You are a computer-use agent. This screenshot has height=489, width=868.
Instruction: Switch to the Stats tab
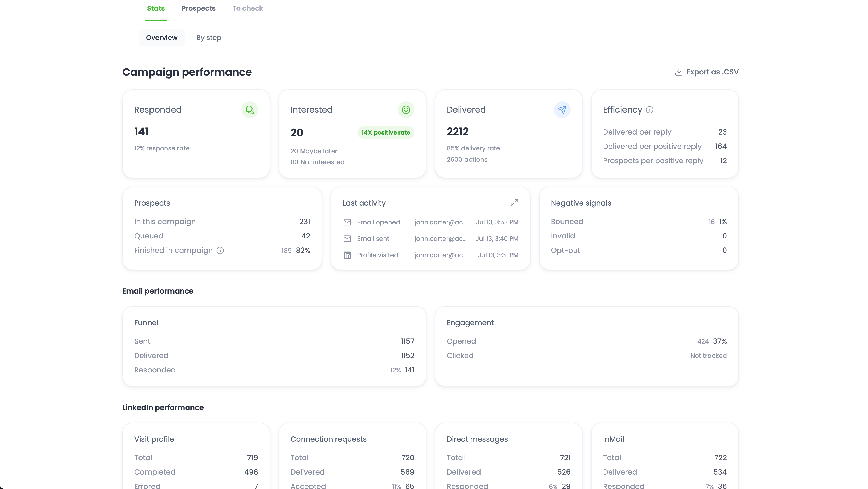tap(156, 8)
